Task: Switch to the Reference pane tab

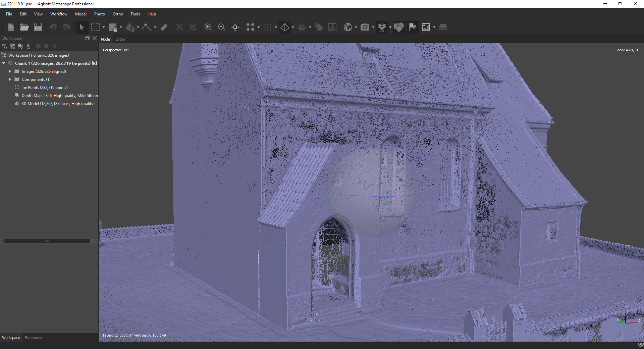Action: click(x=33, y=338)
